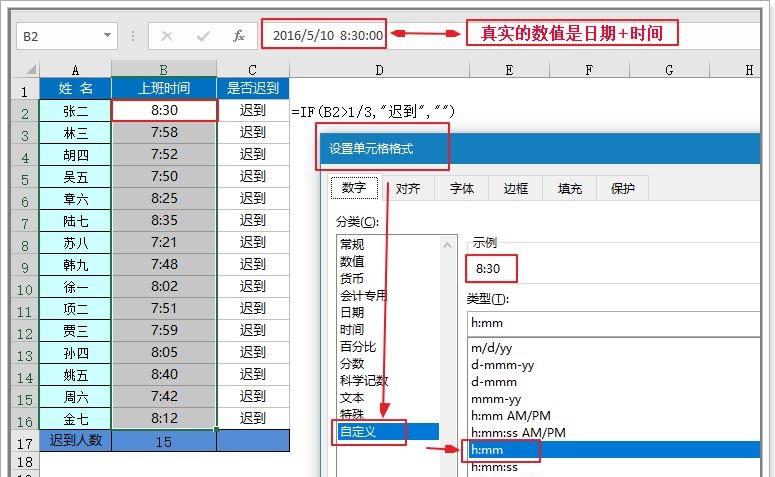Image resolution: width=775 pixels, height=477 pixels.
Task: Select 数值 in the category list
Action: click(x=352, y=261)
